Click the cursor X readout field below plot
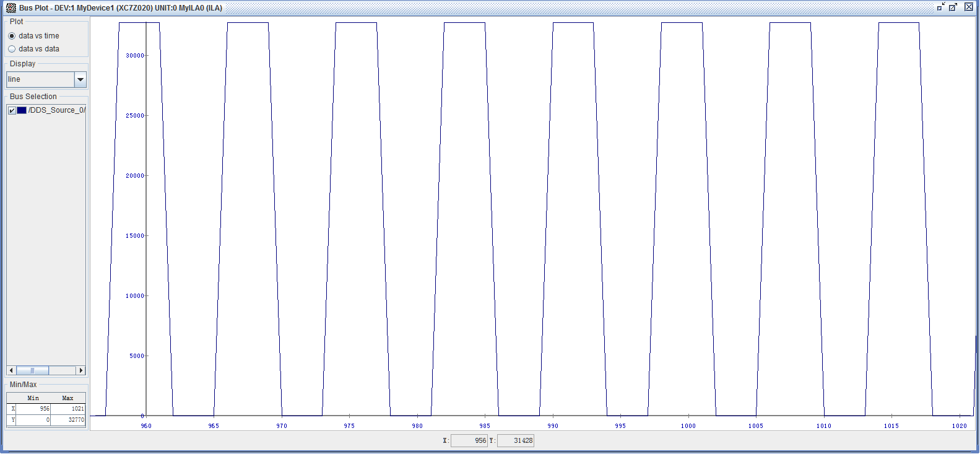Screen dimensions: 980x454 pos(469,441)
